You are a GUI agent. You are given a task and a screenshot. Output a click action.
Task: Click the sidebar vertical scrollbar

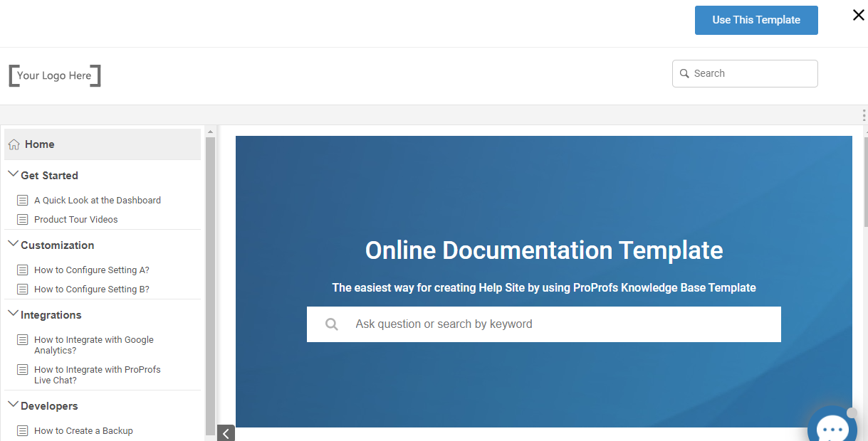[210, 285]
